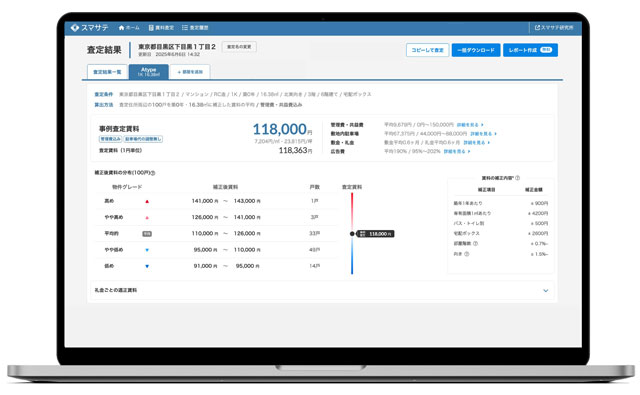Expand 敷金・礼金 details link arrow
The height and width of the screenshot is (395, 640).
click(489, 143)
